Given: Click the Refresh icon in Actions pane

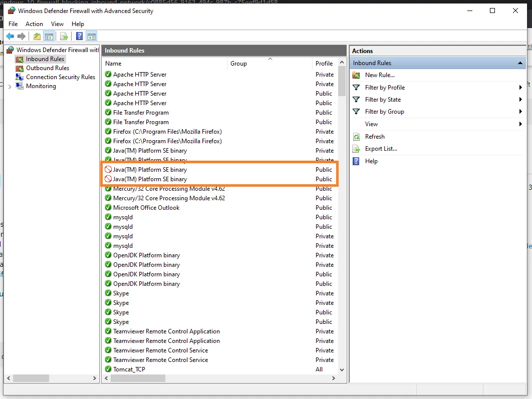Looking at the screenshot, I should click(356, 137).
